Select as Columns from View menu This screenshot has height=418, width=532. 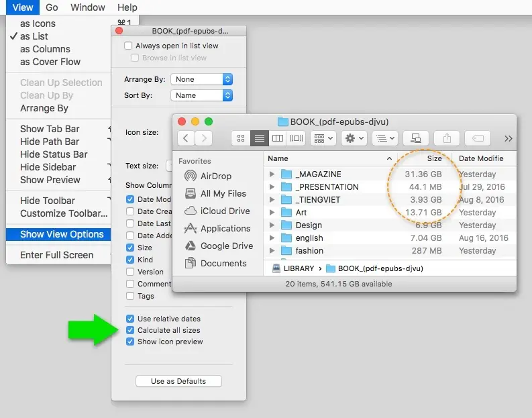click(45, 49)
